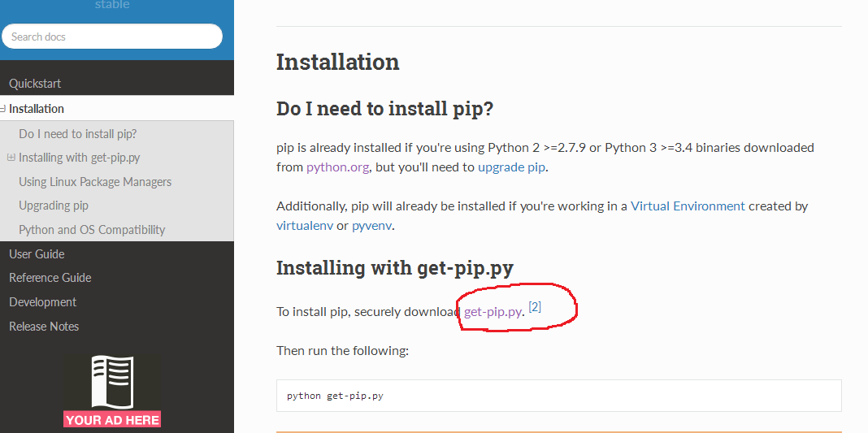Open the python.org link
The width and height of the screenshot is (868, 433).
click(x=337, y=167)
